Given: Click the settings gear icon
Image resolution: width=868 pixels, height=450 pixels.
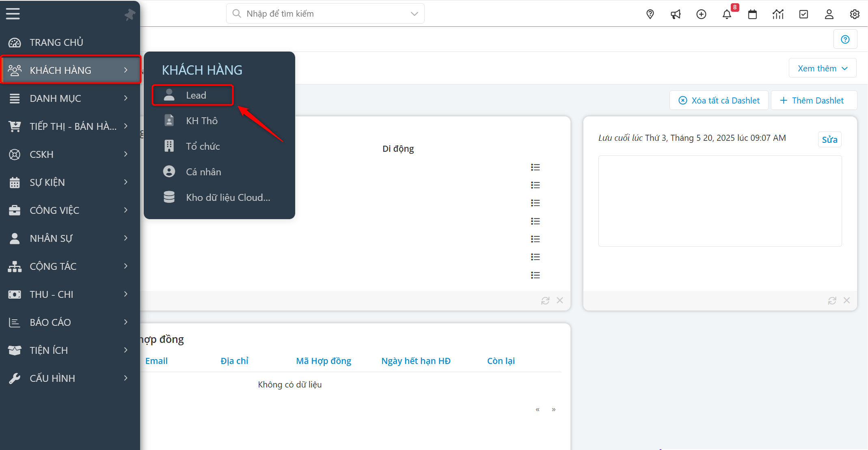Looking at the screenshot, I should click(855, 14).
